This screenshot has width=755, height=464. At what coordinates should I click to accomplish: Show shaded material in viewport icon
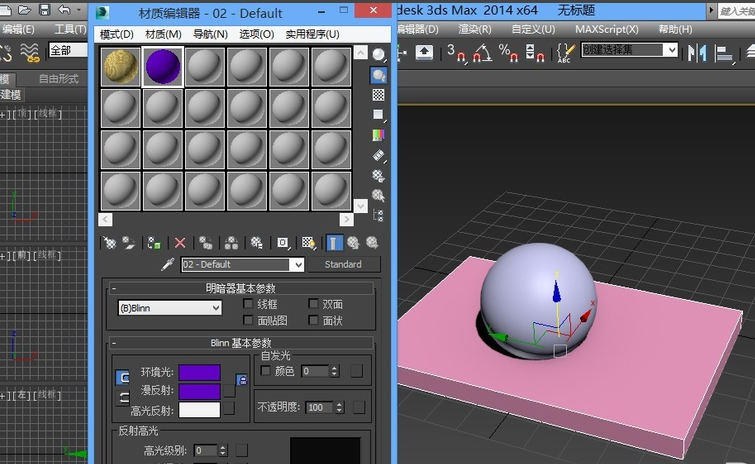pos(308,243)
